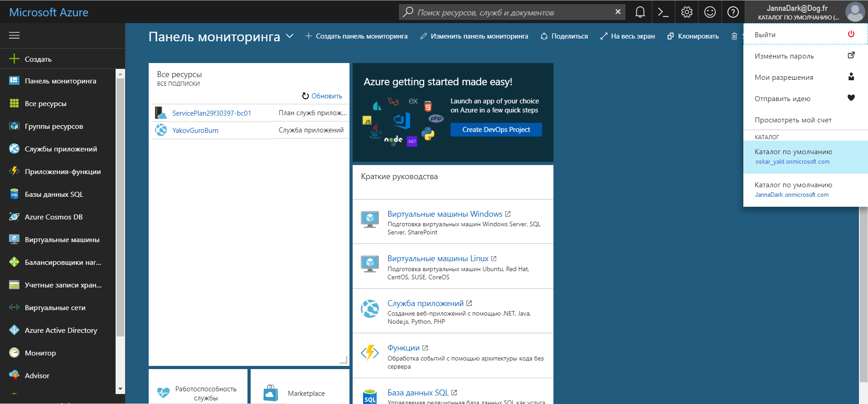Open the help question mark icon
The image size is (868, 404).
733,12
